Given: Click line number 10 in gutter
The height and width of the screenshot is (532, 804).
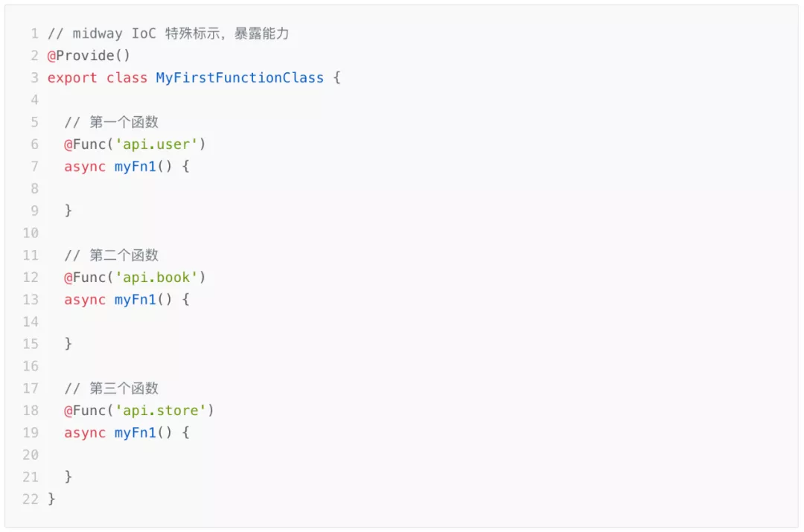Looking at the screenshot, I should pos(31,233).
